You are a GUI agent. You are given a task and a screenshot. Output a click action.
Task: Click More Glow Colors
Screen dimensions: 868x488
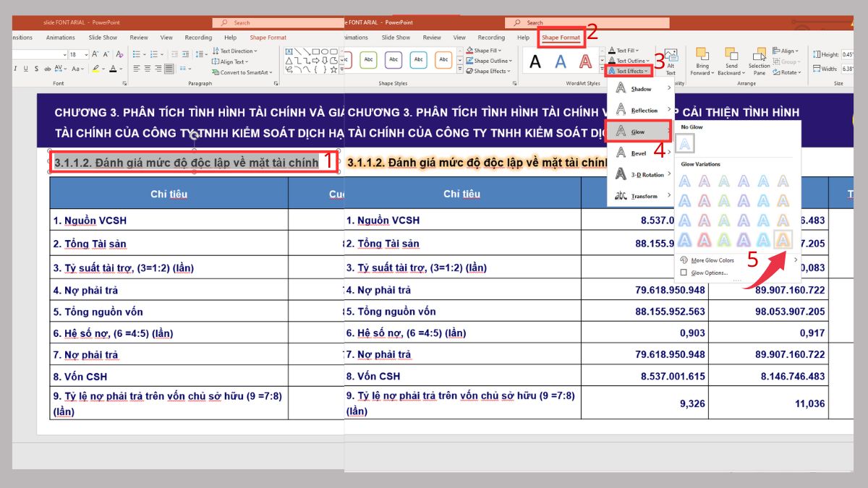(x=714, y=259)
